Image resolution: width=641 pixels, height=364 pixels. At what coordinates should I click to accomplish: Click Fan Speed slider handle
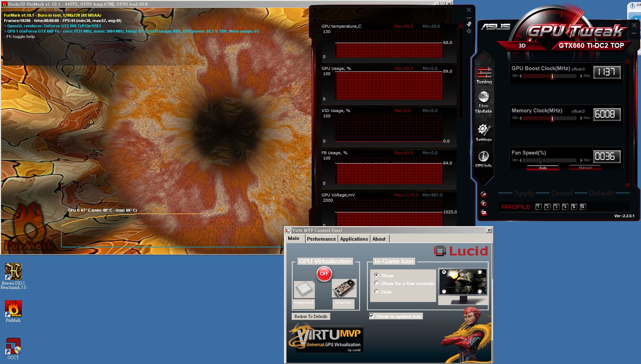(541, 161)
